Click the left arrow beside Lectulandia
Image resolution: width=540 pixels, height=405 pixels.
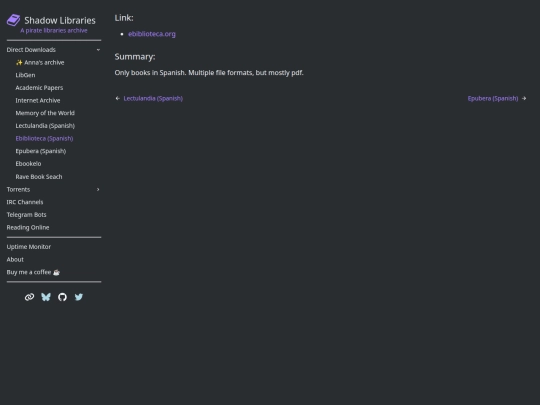[118, 98]
